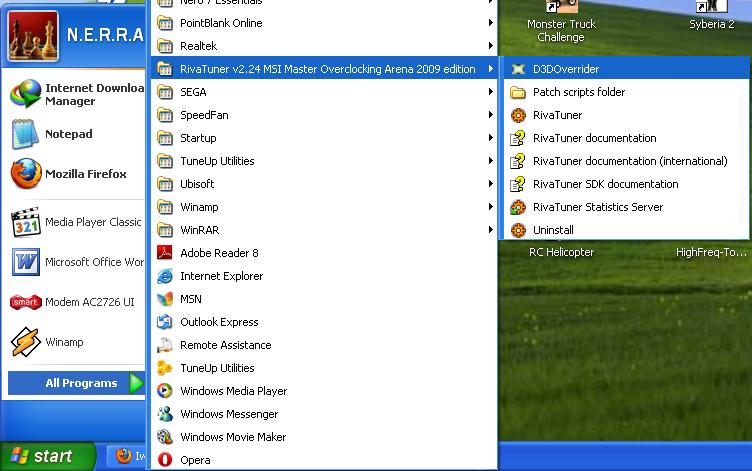Open the Patch scripts folder entry

pos(626,92)
